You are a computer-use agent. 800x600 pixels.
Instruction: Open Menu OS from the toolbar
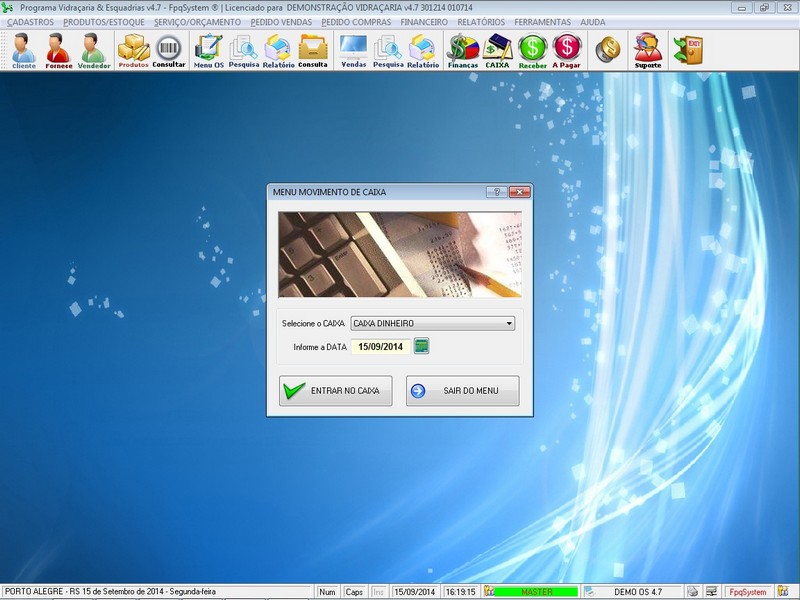[209, 49]
